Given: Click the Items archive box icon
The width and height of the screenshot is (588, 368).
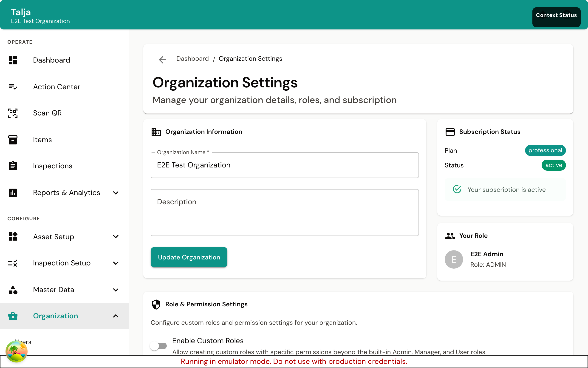Looking at the screenshot, I should 13,140.
